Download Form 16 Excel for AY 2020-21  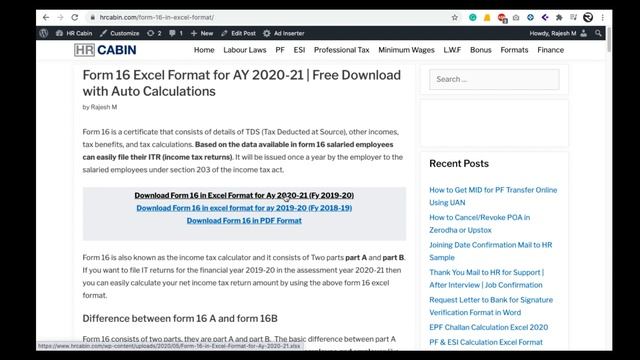pyautogui.click(x=244, y=195)
